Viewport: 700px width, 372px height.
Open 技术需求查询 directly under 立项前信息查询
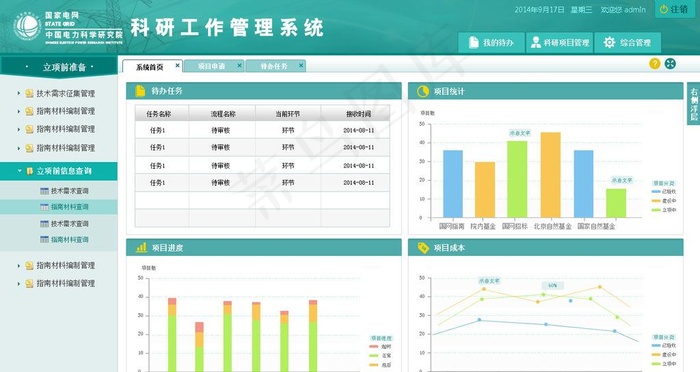click(x=69, y=191)
